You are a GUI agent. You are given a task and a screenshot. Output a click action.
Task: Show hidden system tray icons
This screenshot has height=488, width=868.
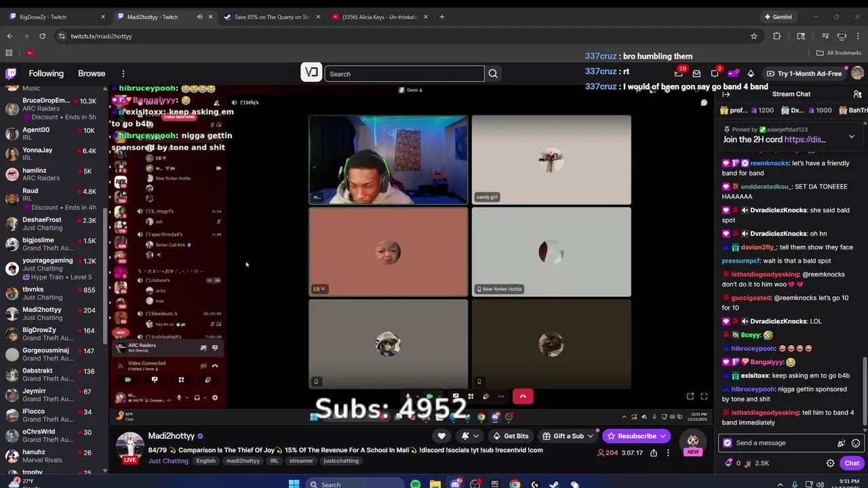pyautogui.click(x=780, y=485)
